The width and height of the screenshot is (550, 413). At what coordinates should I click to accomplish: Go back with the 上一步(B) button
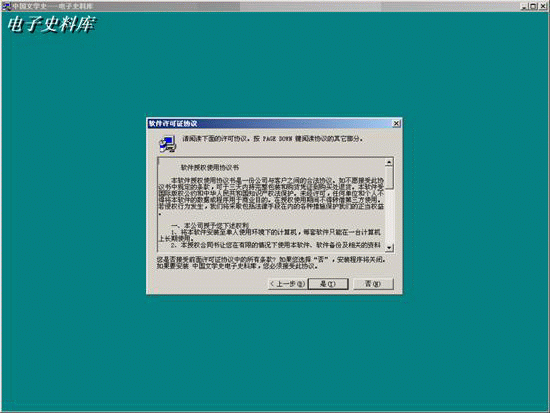tap(287, 284)
